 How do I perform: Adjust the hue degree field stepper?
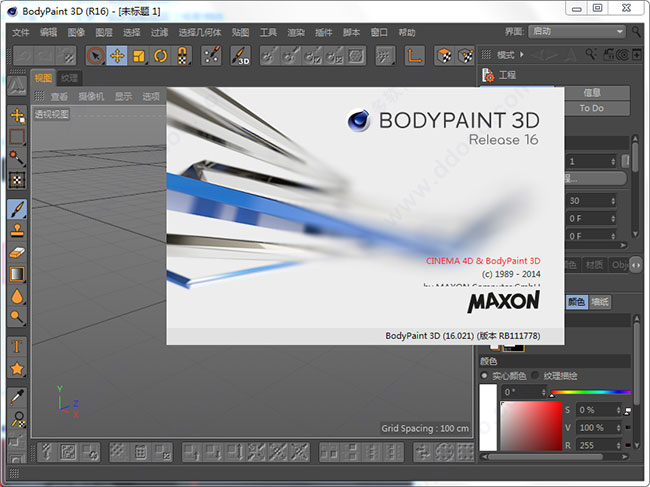click(543, 392)
